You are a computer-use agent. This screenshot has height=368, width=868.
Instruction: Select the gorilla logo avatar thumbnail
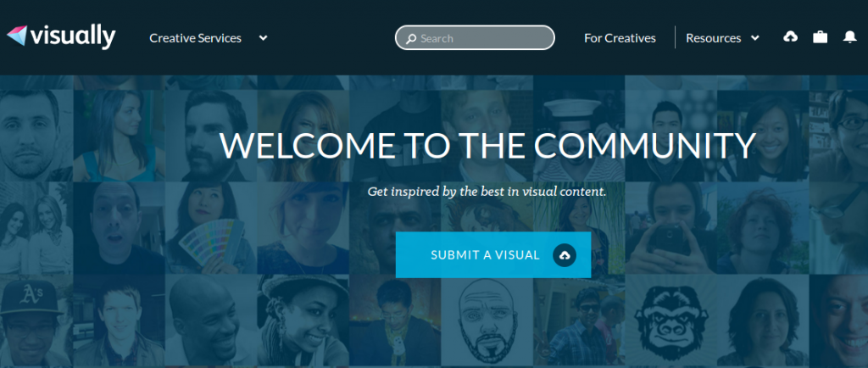(x=671, y=321)
